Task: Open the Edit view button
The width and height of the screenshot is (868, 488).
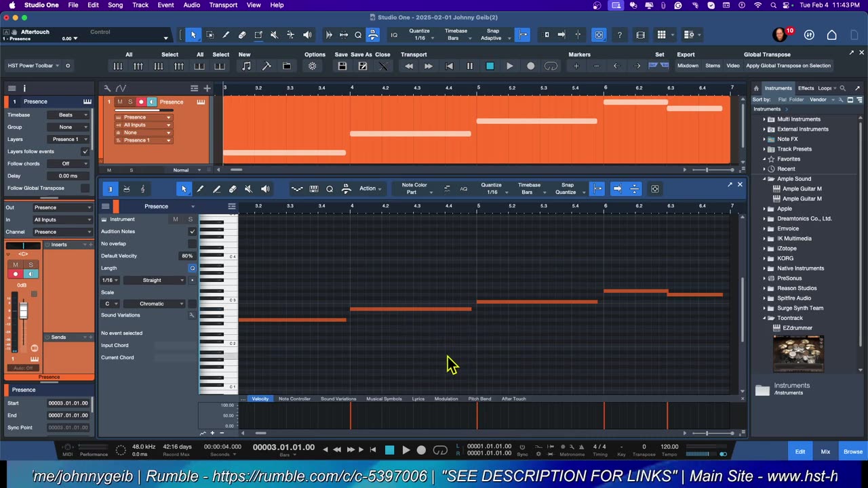Action: click(800, 451)
